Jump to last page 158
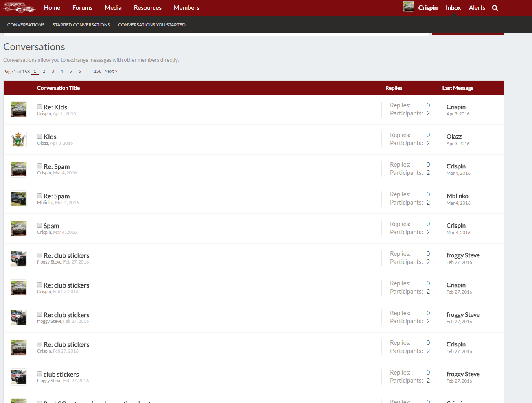 tap(98, 71)
